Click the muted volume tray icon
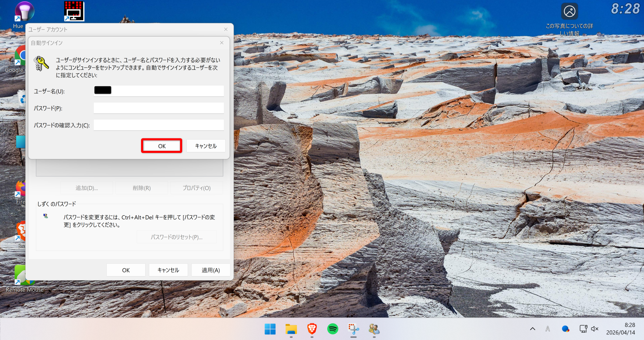The width and height of the screenshot is (644, 340). click(595, 329)
